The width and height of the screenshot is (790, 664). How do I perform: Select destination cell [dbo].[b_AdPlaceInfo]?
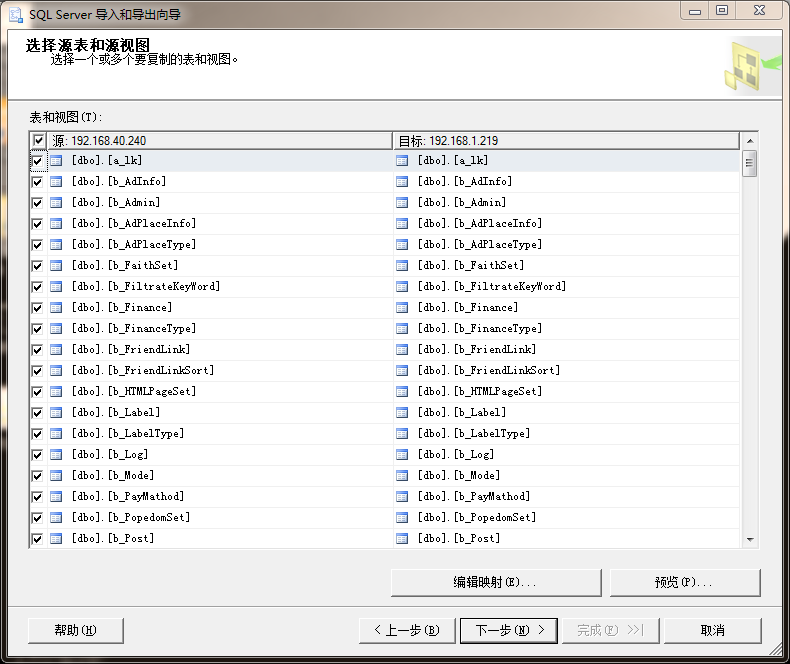coord(566,224)
